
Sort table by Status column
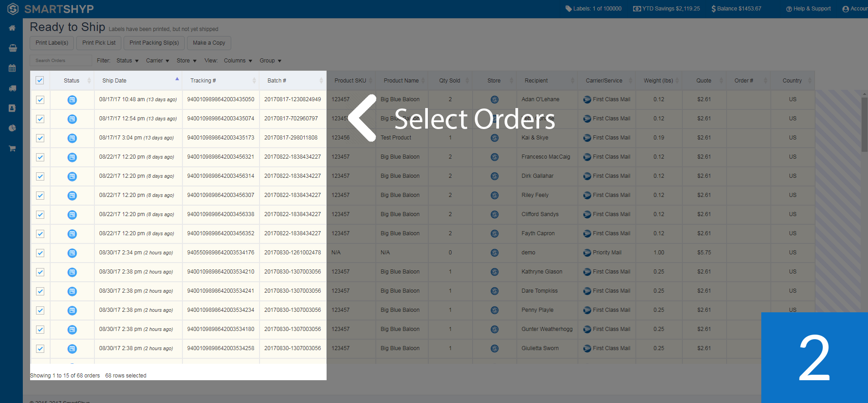click(72, 81)
